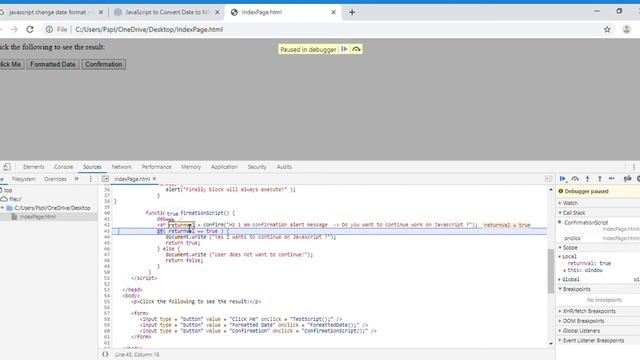Select file:// origin in navigator
640x360 pixels.
click(x=15, y=199)
